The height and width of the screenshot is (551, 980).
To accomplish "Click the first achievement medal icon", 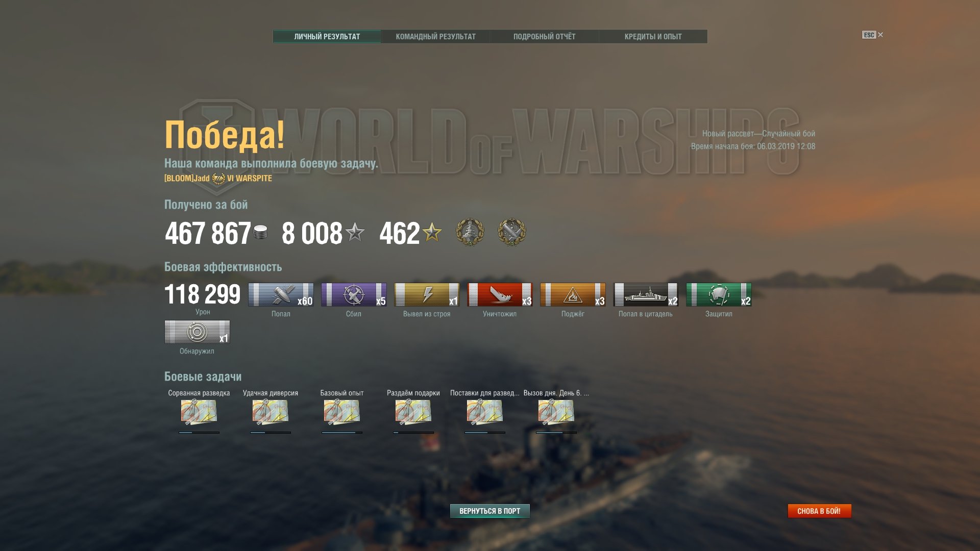I will click(470, 232).
